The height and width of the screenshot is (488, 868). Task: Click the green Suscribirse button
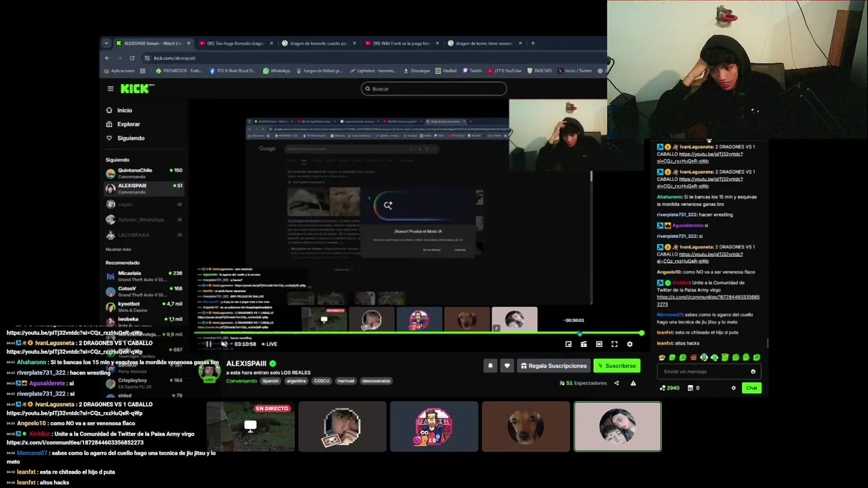(616, 366)
